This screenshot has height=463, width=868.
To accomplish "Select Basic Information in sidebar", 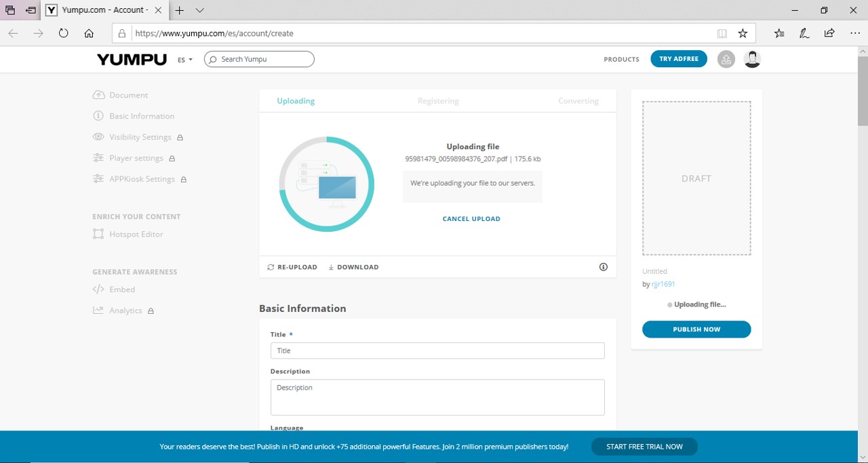I will pyautogui.click(x=142, y=116).
